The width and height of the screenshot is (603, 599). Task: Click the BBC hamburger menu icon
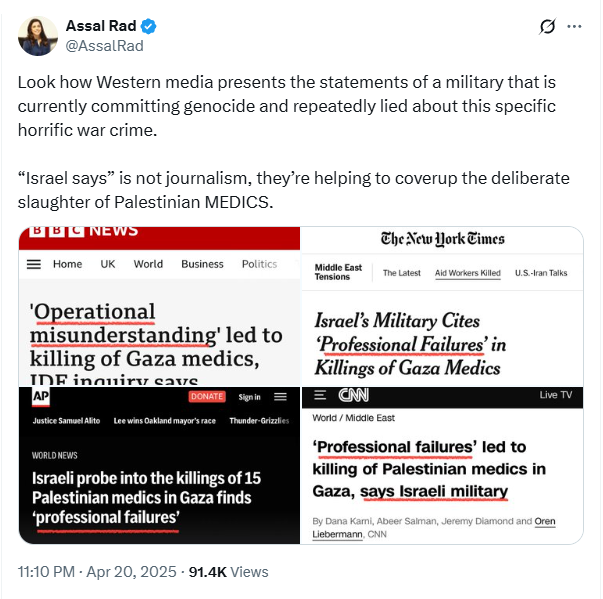(34, 264)
